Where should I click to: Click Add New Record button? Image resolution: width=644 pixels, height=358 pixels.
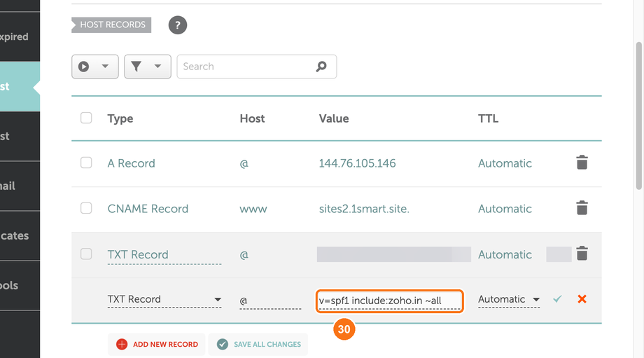click(157, 345)
